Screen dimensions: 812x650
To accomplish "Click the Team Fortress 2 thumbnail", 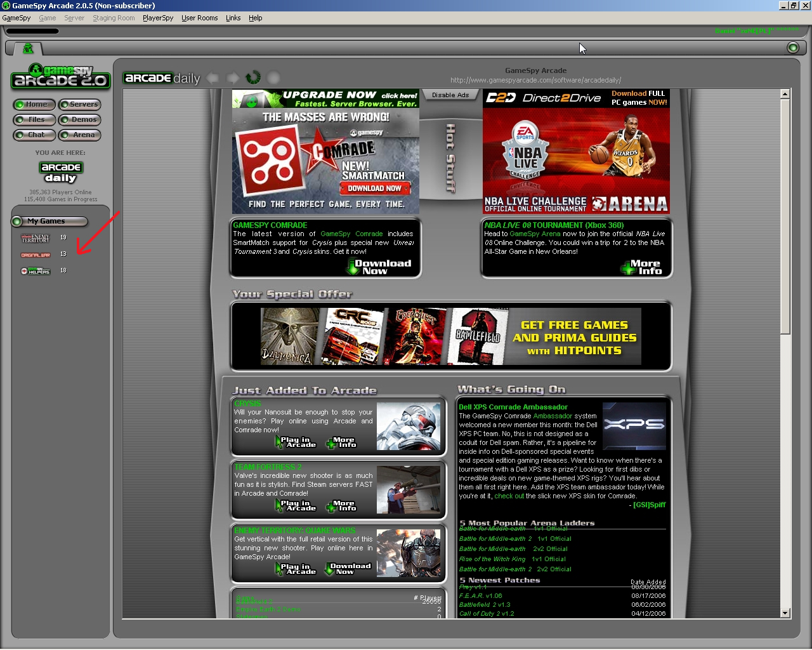I will coord(409,490).
